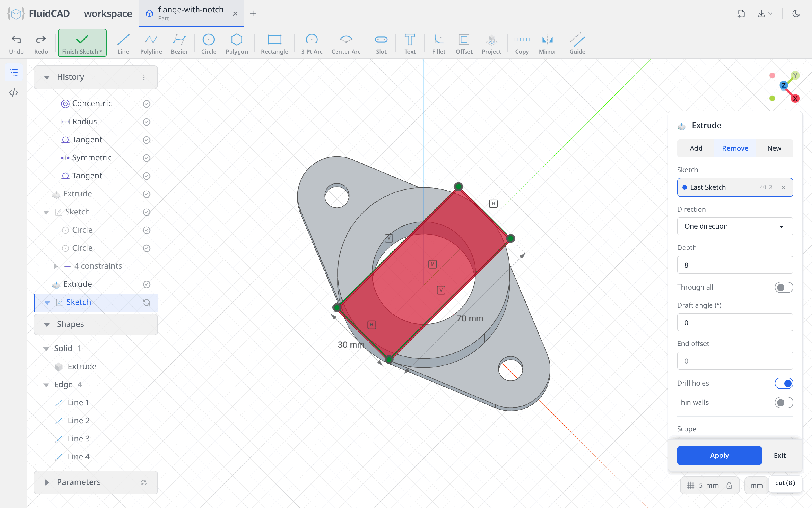
Task: Select the Offset tool
Action: tap(464, 43)
